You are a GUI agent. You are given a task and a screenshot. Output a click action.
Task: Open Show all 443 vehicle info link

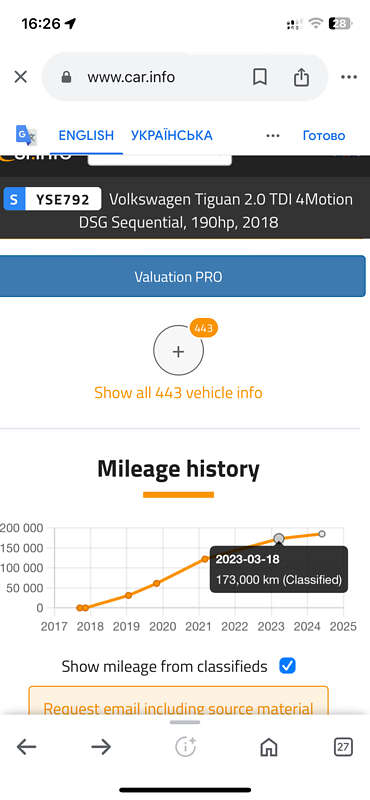click(178, 393)
